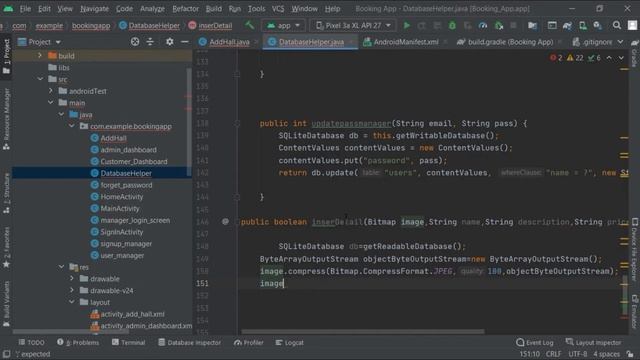Click Collapse All icon in Project panel

click(x=150, y=42)
